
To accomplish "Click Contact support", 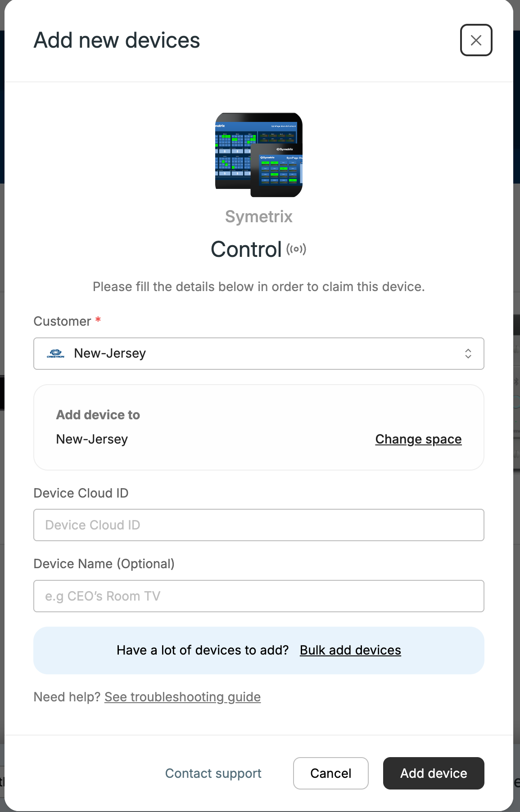I will tap(213, 773).
